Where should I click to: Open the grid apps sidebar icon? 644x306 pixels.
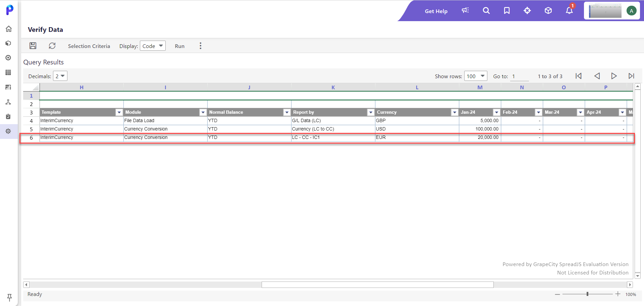(8, 72)
